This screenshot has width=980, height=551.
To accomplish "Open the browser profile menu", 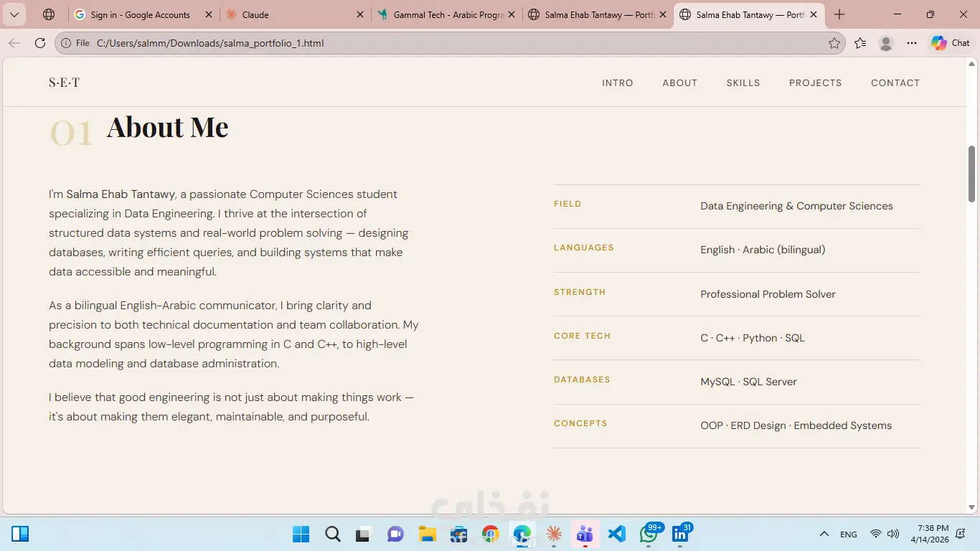I will [886, 43].
